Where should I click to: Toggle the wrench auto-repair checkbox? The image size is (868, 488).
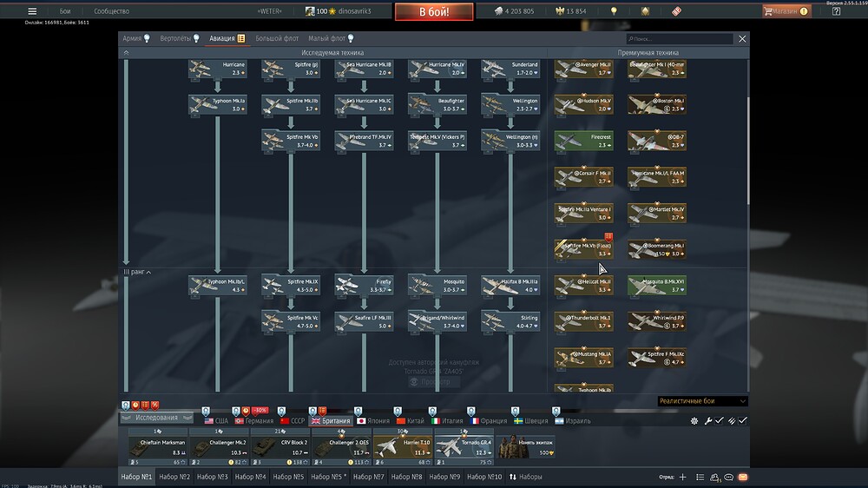(x=719, y=421)
